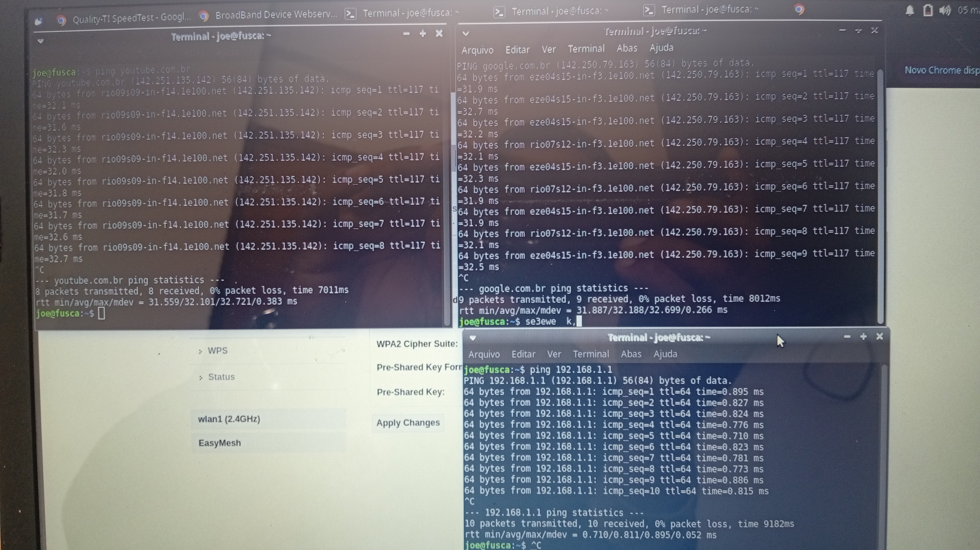The width and height of the screenshot is (980, 550).
Task: Click the applications menu mouse icon
Action: pos(38,21)
